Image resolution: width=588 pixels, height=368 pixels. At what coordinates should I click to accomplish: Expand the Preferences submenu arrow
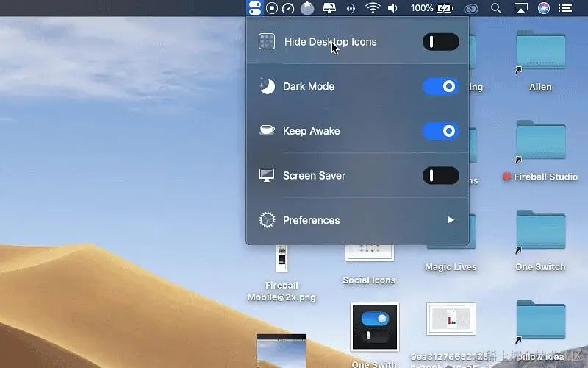(x=451, y=219)
